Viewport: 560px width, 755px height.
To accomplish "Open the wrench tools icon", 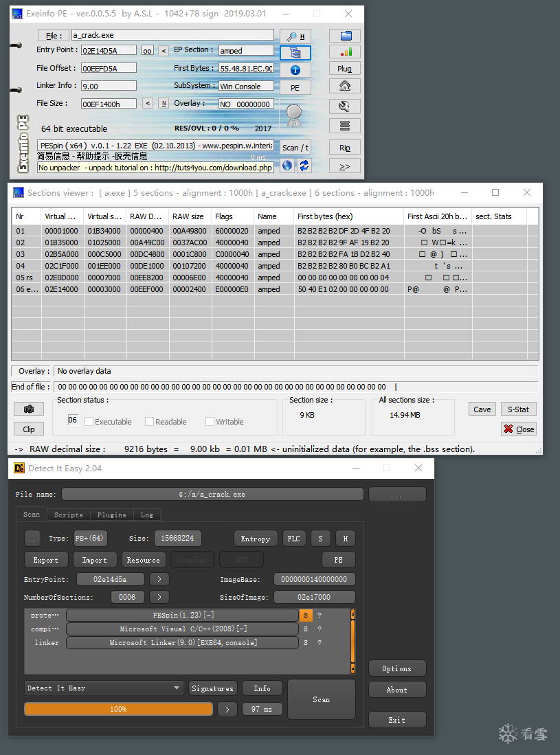I will (345, 106).
